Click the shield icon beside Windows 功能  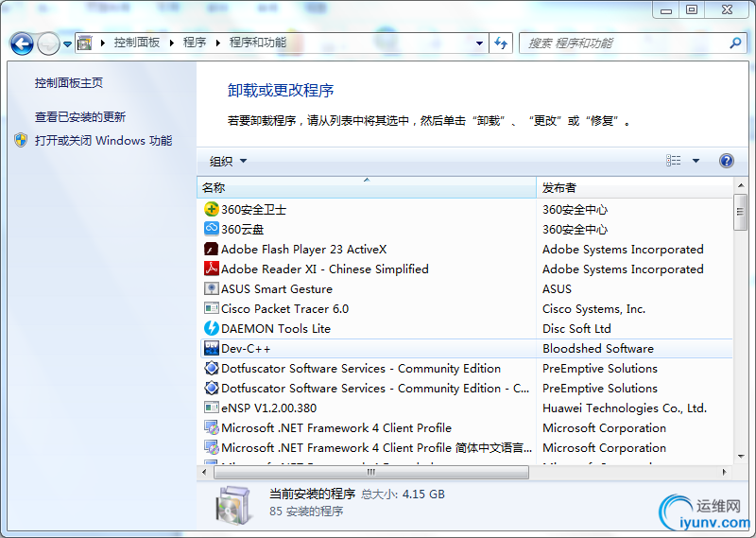pos(21,141)
